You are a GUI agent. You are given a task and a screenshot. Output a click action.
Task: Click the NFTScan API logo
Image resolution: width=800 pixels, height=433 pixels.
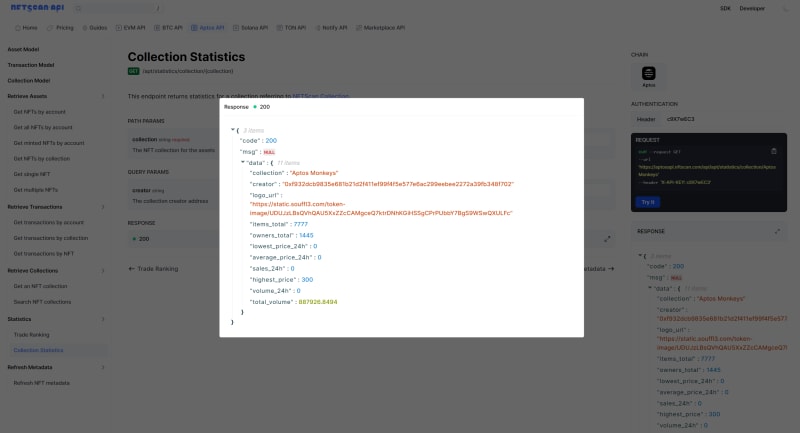[x=37, y=8]
